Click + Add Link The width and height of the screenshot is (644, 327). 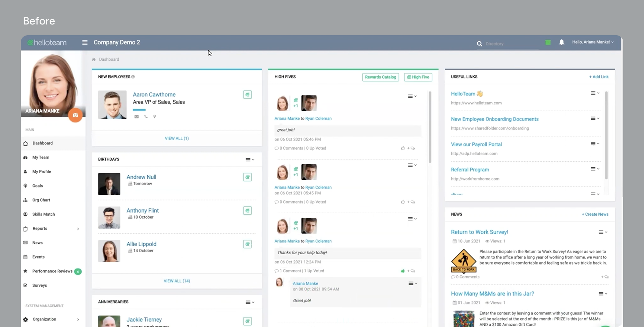[599, 77]
